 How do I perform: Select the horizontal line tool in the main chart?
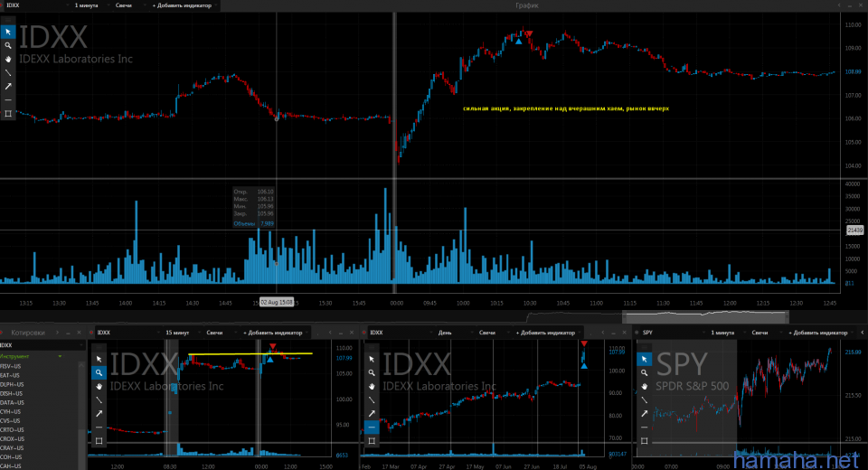(x=8, y=99)
